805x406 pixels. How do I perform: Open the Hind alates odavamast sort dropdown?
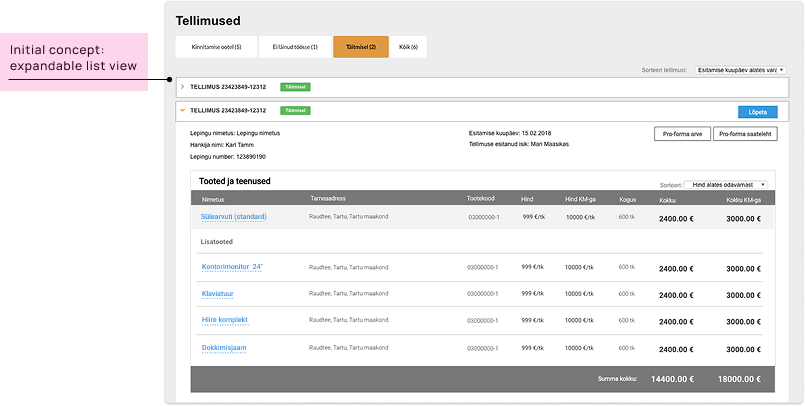click(x=726, y=185)
